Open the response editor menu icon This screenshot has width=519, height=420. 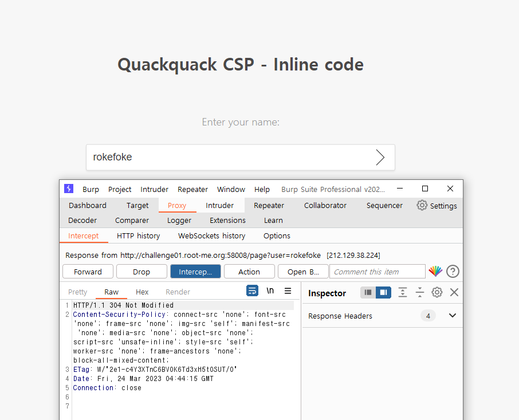point(288,291)
